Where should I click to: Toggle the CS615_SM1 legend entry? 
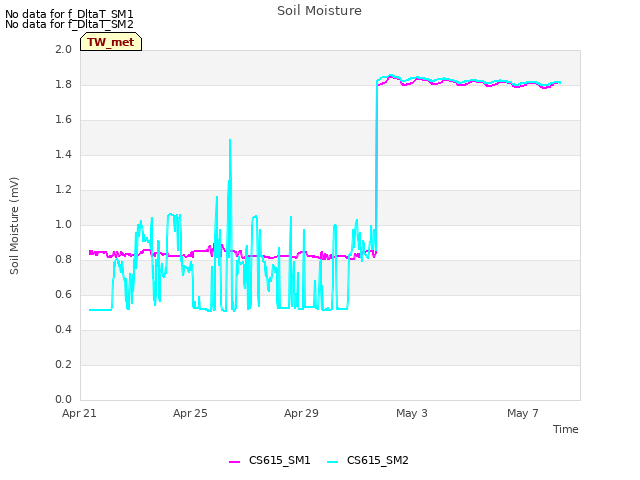tap(270, 460)
